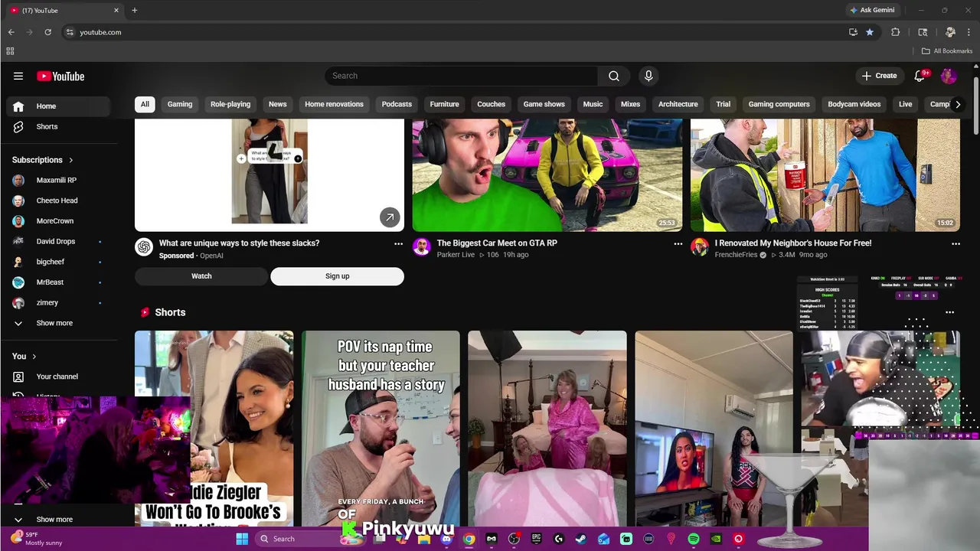This screenshot has height=551, width=980.
Task: Open the All Bookmarks folder
Action: pyautogui.click(x=947, y=51)
